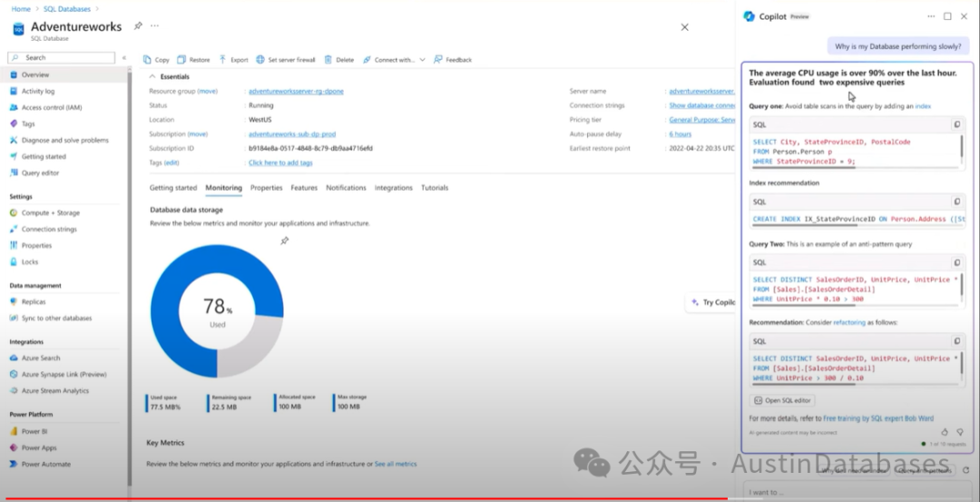Collapse the Essentials section
The height and width of the screenshot is (502, 980).
170,76
